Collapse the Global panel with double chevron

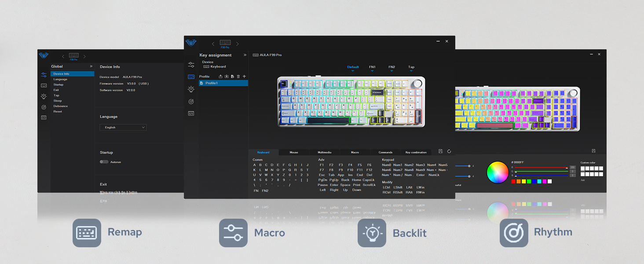91,66
